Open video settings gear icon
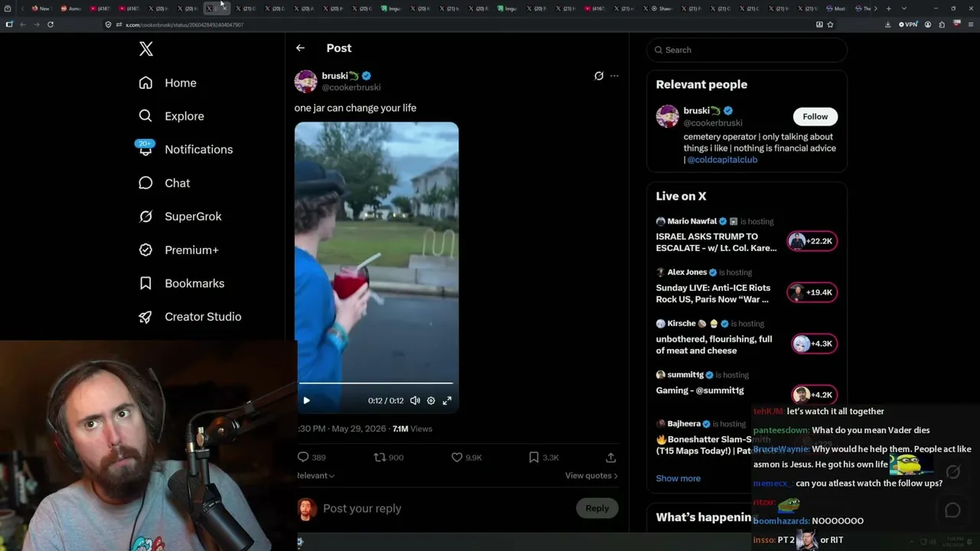Viewport: 980px width, 551px height. [x=431, y=400]
